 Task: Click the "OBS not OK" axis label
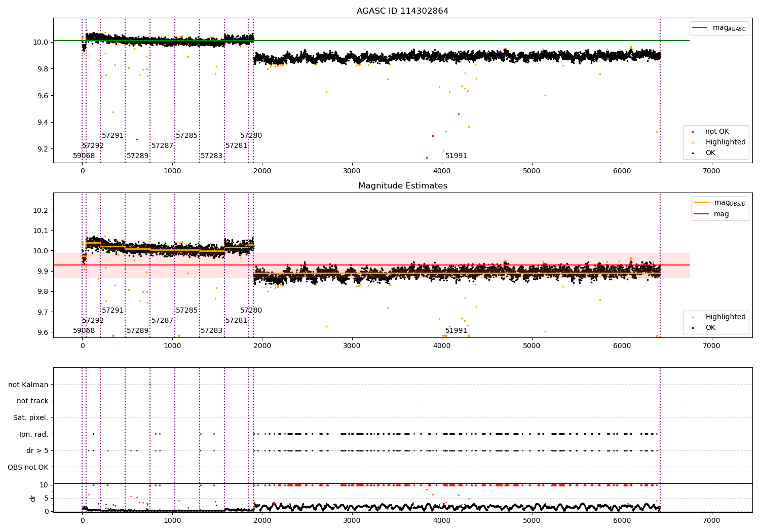[28, 467]
